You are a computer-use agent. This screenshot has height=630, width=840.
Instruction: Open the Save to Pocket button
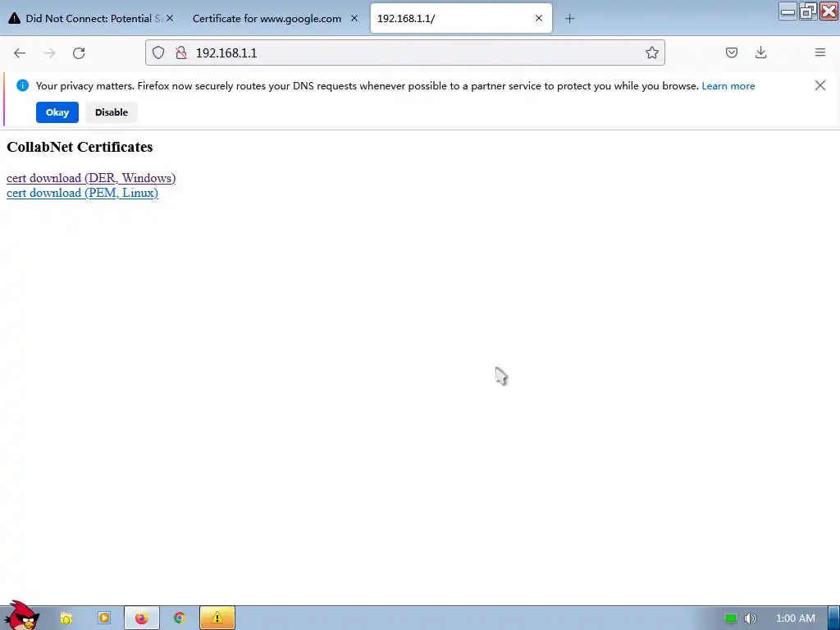tap(731, 52)
